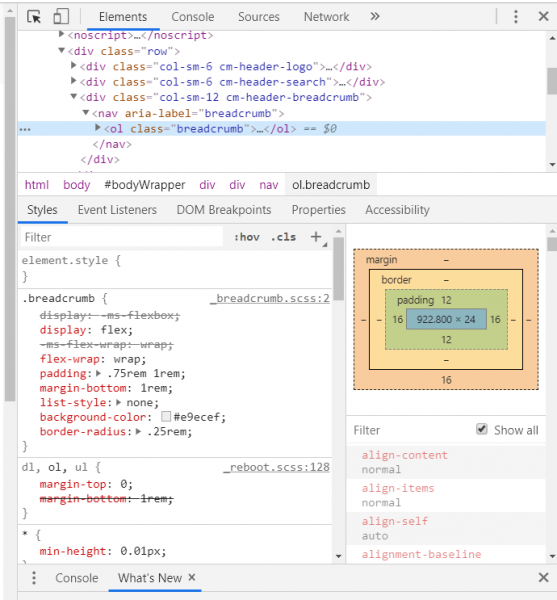Open the _reboot.scss:128 source link
The image size is (557, 600).
tap(277, 467)
